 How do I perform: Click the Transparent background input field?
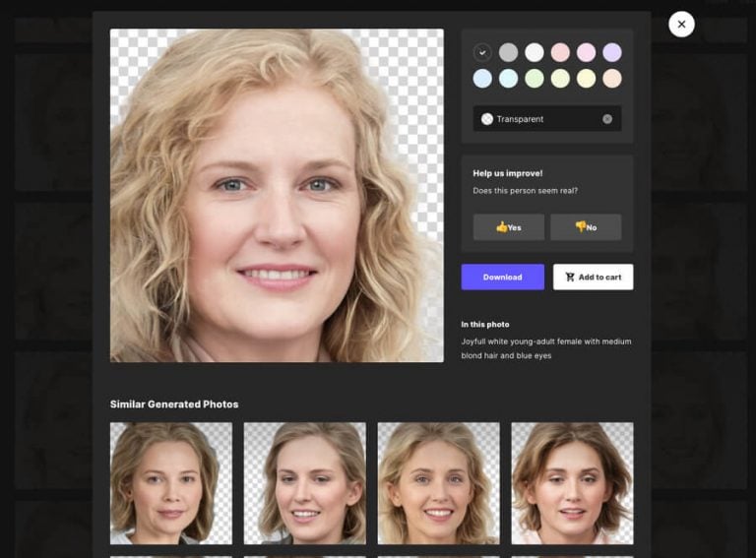pos(547,119)
